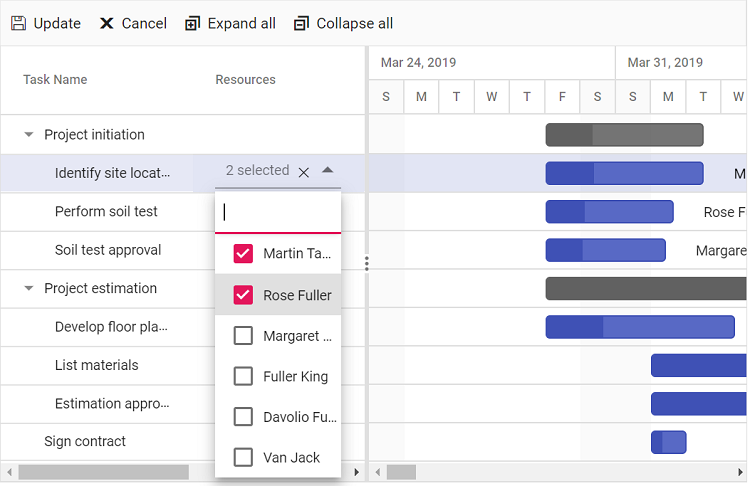750x486 pixels.
Task: Click Soil test approval taskbar
Action: pos(606,250)
